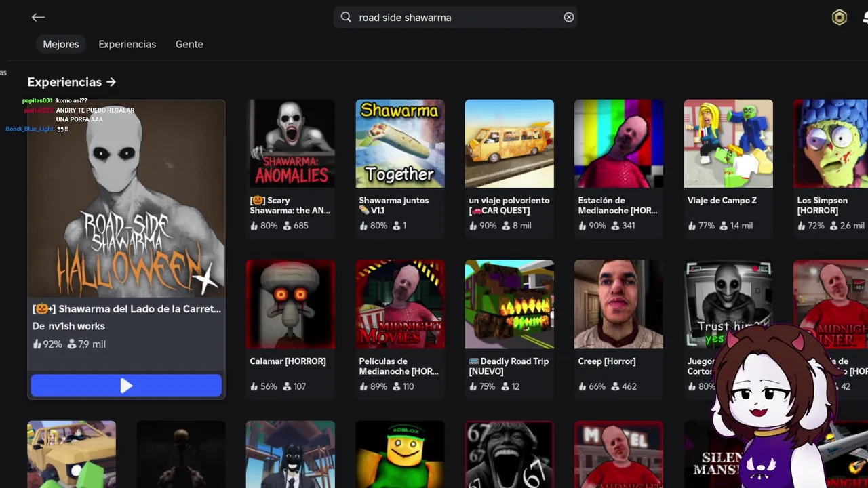Open the black-suited character thumbnail in bottom row
This screenshot has height=488, width=868.
290,454
